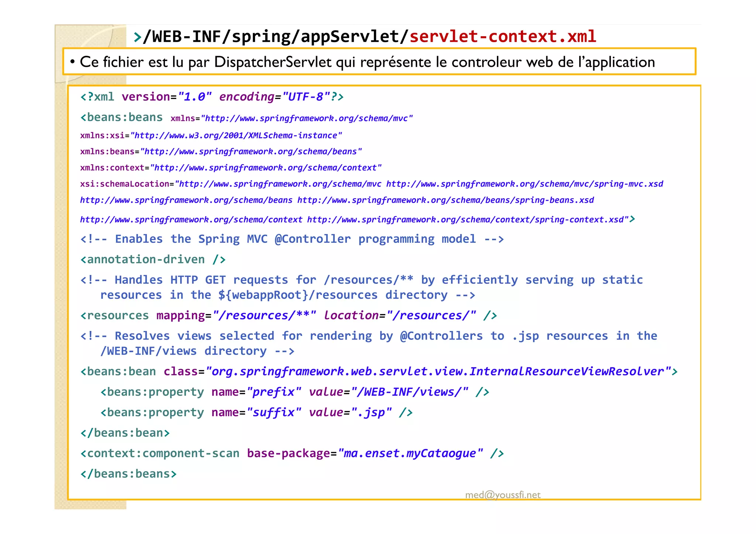This screenshot has width=756, height=534.
Task: Click the InternalResourceViewResolver bean class line
Action: (x=379, y=371)
